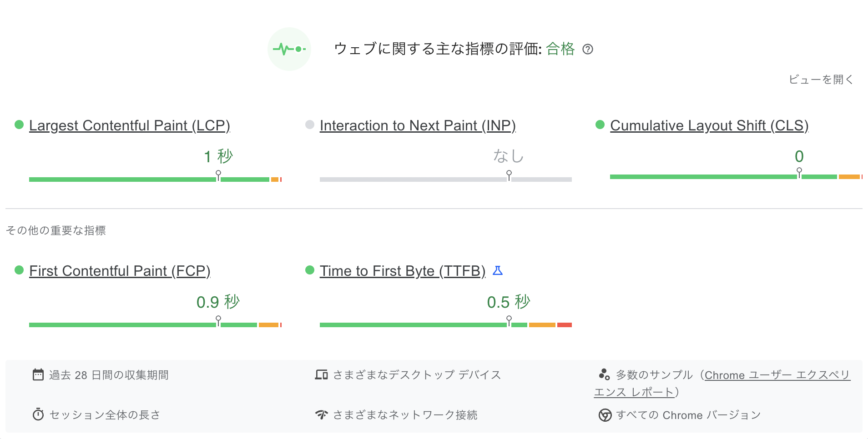Click the stopwatch session length icon
The image size is (868, 439).
point(38,414)
